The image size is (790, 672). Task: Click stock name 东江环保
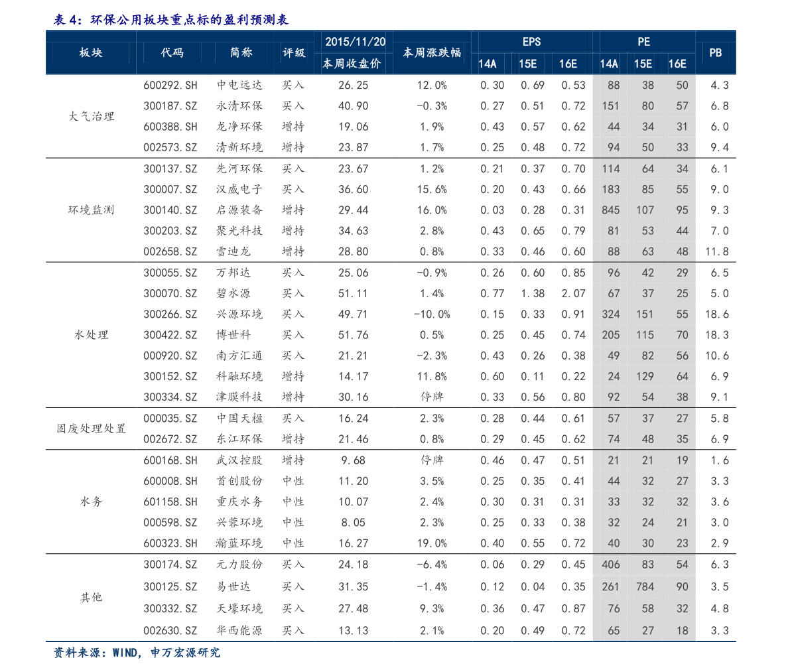click(x=239, y=439)
